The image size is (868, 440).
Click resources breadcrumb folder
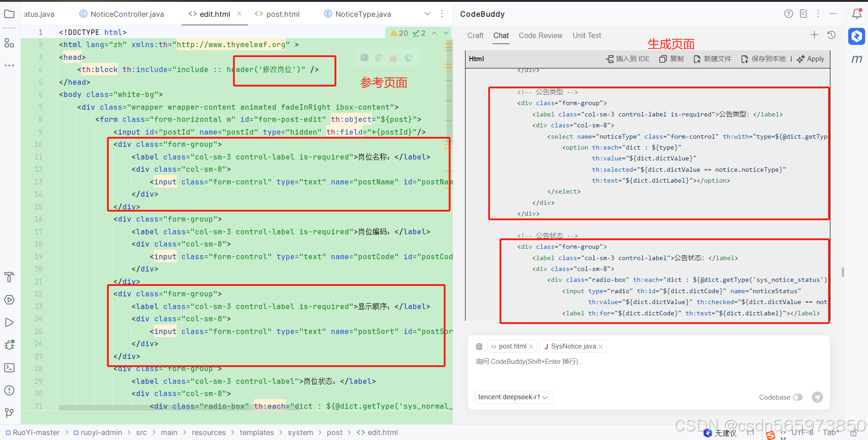[x=209, y=433]
